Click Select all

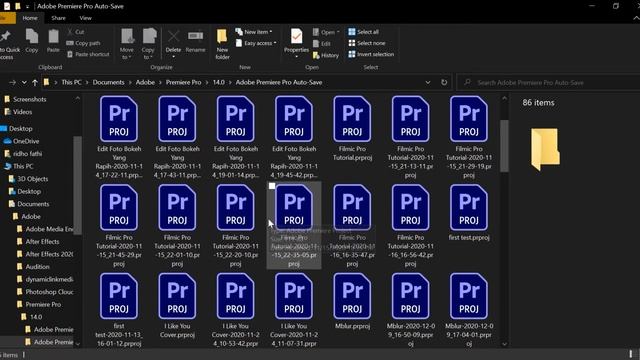(363, 31)
